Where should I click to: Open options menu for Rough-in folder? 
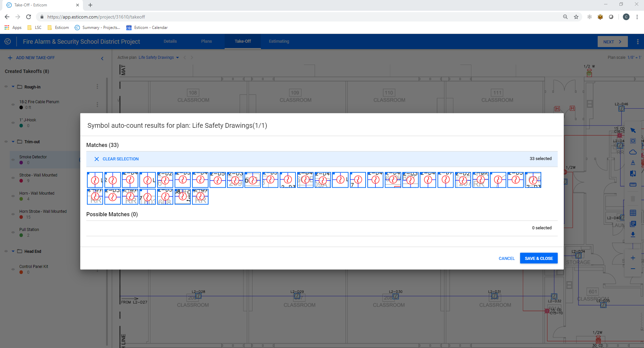tap(97, 87)
